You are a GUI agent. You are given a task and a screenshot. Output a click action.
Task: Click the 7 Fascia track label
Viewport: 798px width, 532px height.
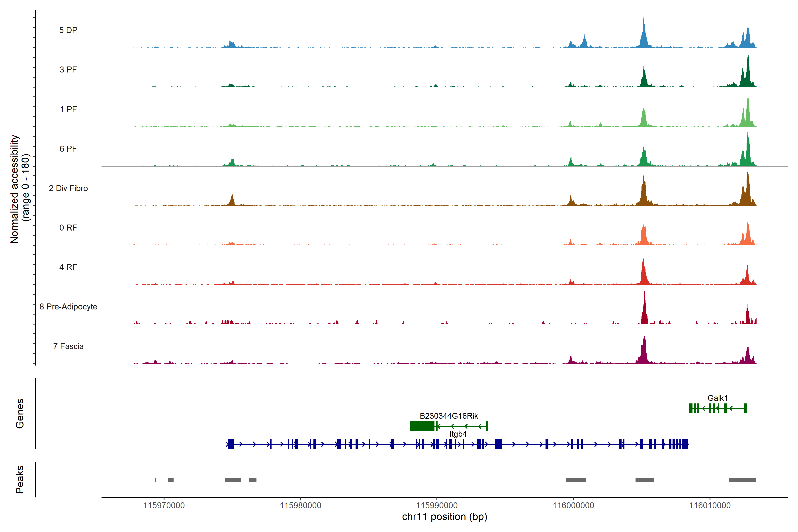point(68,346)
